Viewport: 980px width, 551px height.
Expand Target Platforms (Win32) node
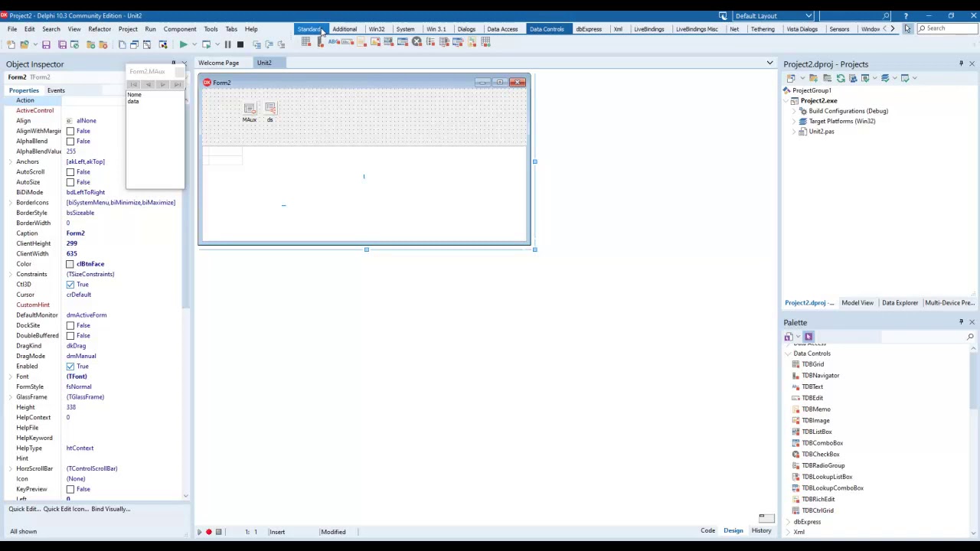(794, 121)
